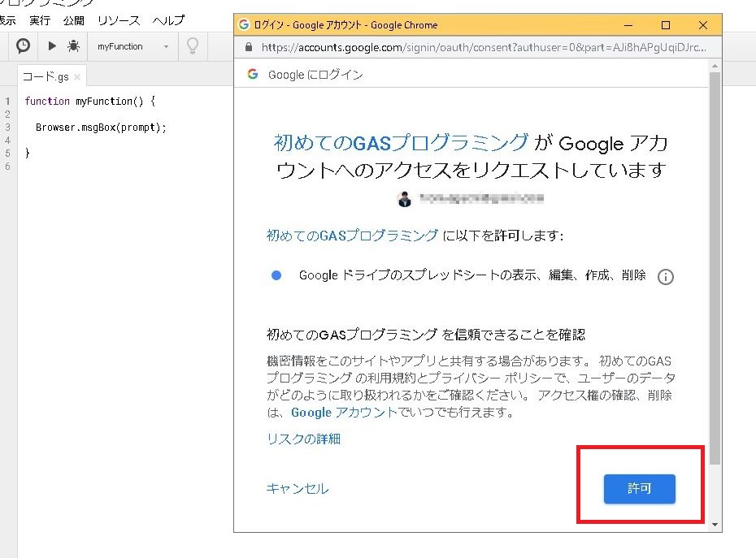Image resolution: width=756 pixels, height=558 pixels.
Task: Open the 公開 menu
Action: [x=73, y=20]
